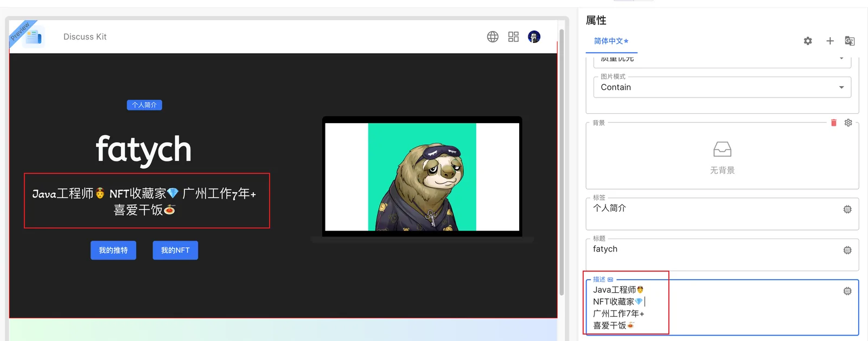Focus the 标题 input containing fatych
The width and height of the screenshot is (868, 341).
tap(722, 255)
